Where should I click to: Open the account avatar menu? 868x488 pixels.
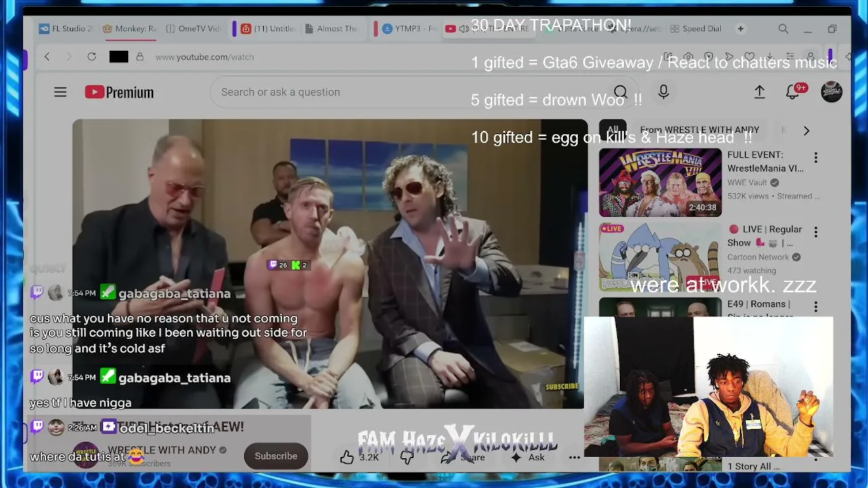(831, 92)
